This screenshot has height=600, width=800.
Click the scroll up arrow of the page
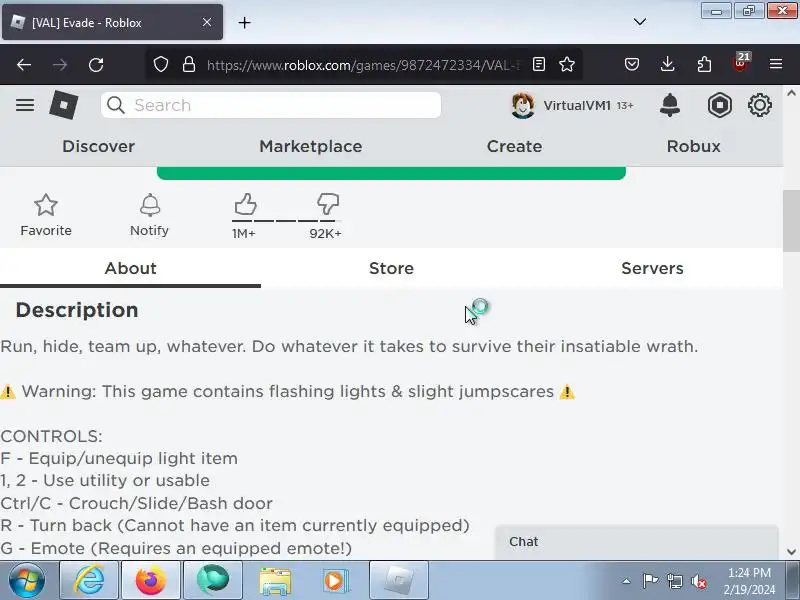click(x=791, y=93)
